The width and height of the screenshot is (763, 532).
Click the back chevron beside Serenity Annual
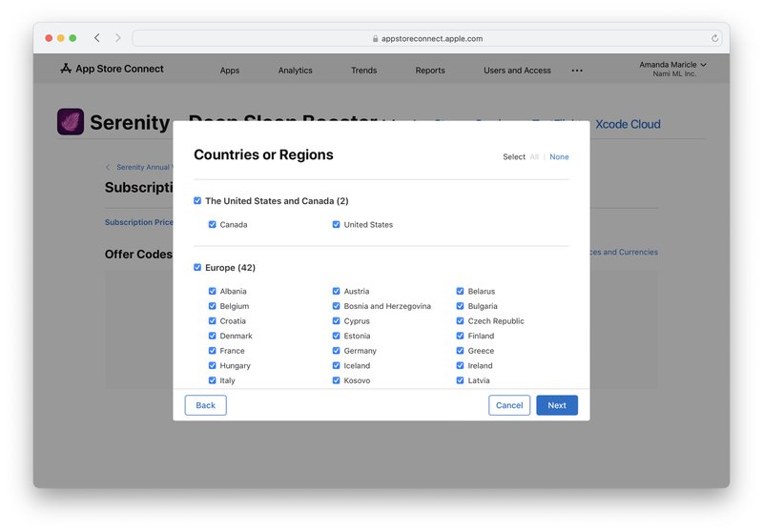click(x=108, y=167)
